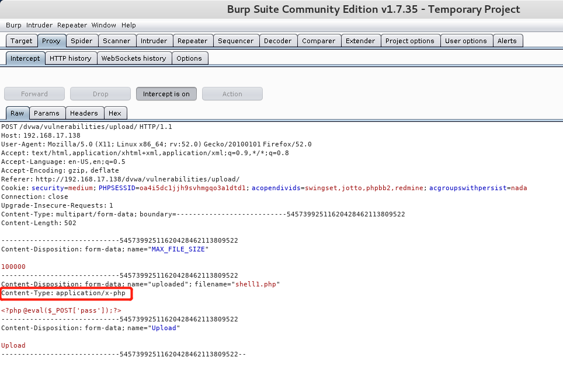Click the name="Upload" disposition line

pos(91,328)
